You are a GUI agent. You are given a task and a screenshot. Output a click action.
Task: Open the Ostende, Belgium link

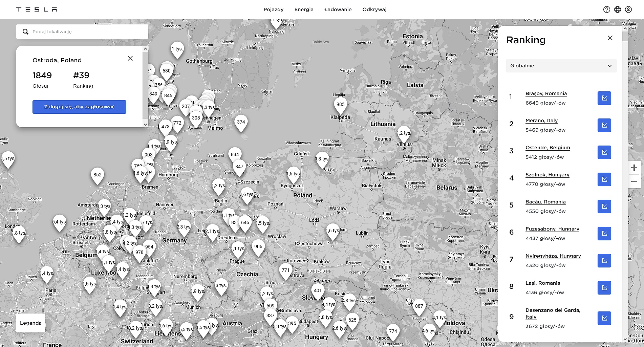click(548, 148)
